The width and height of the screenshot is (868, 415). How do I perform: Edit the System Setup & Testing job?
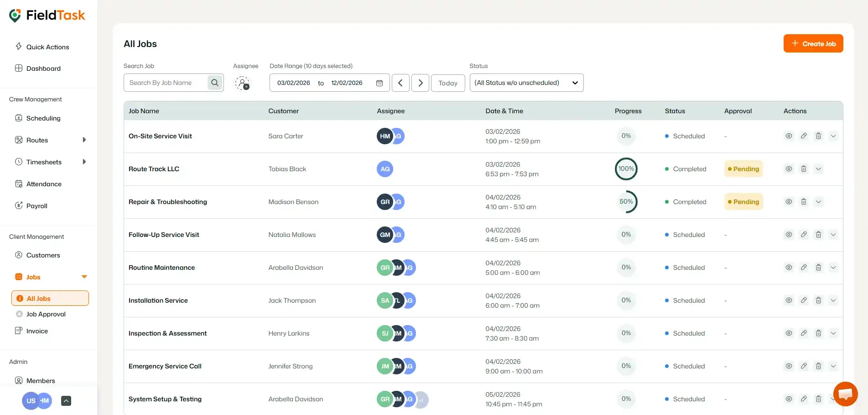tap(804, 399)
